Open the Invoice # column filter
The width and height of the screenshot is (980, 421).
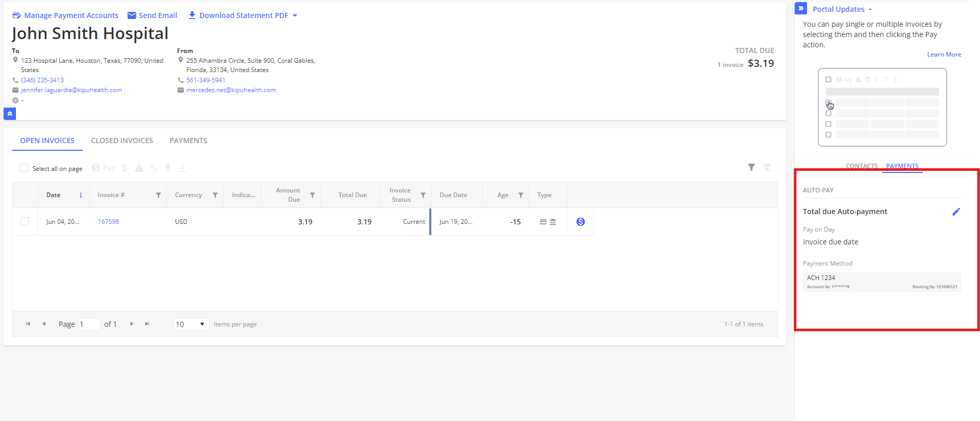tap(159, 195)
